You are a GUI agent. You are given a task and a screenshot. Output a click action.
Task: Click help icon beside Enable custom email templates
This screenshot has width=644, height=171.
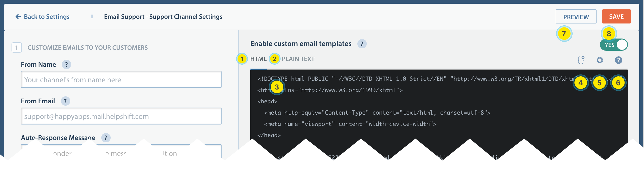pyautogui.click(x=362, y=44)
